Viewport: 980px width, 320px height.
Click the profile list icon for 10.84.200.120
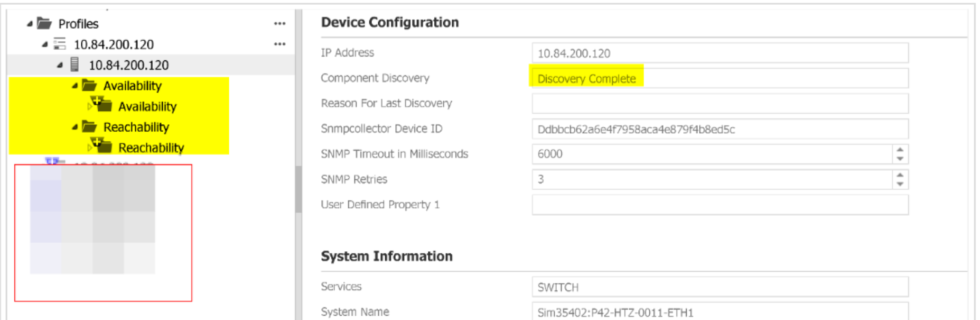[x=60, y=44]
